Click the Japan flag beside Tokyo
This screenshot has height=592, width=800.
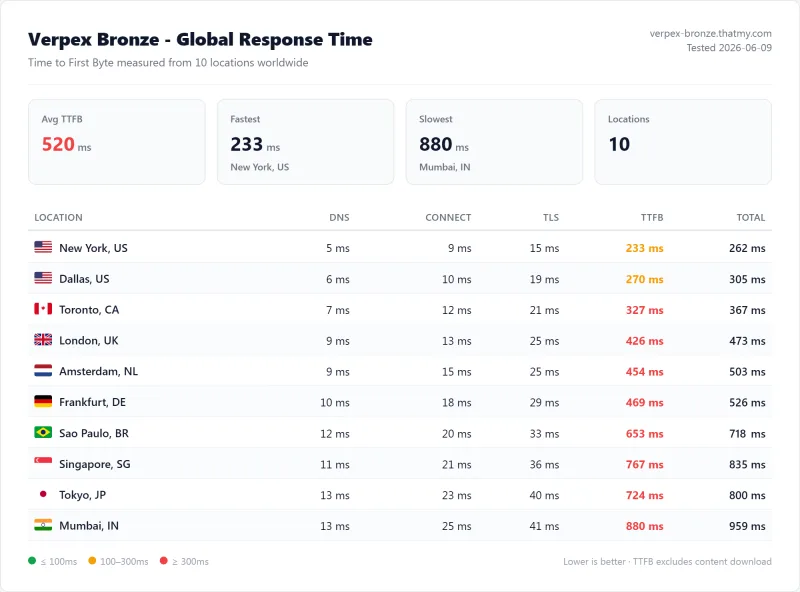(x=43, y=494)
